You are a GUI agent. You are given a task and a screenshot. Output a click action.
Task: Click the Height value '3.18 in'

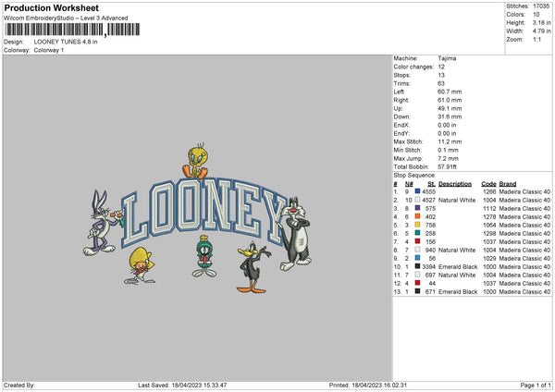tap(541, 22)
